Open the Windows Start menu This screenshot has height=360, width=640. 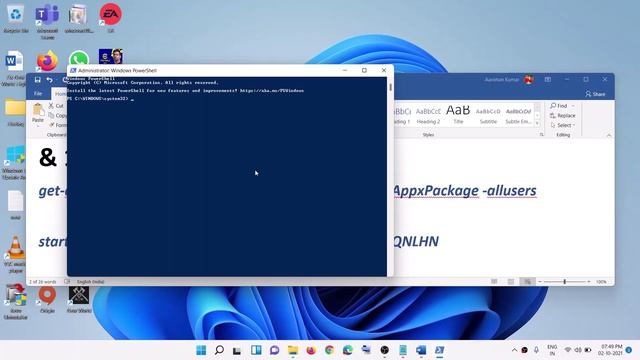tap(201, 350)
